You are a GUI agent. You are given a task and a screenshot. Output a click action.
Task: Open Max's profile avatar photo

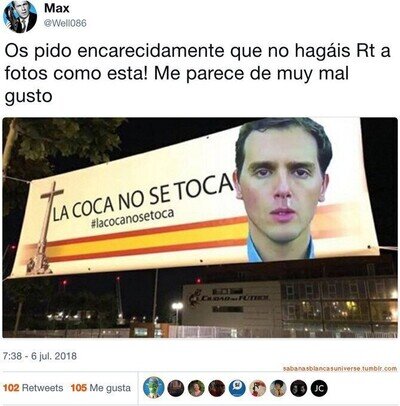pyautogui.click(x=20, y=16)
